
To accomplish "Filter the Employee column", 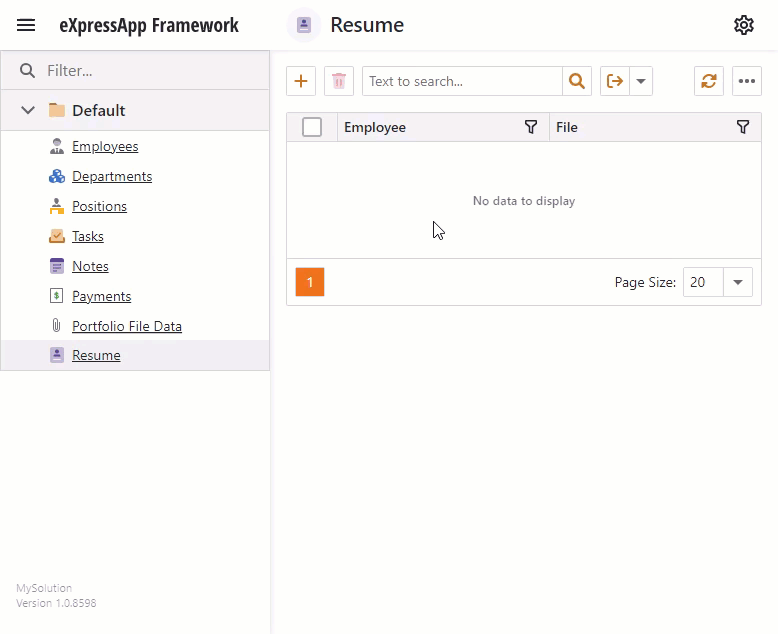I will [x=531, y=127].
